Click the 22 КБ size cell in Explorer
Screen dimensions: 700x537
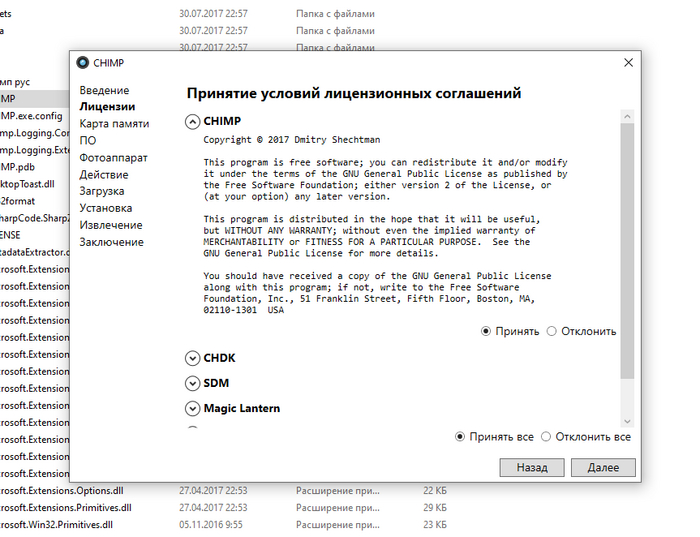click(434, 491)
